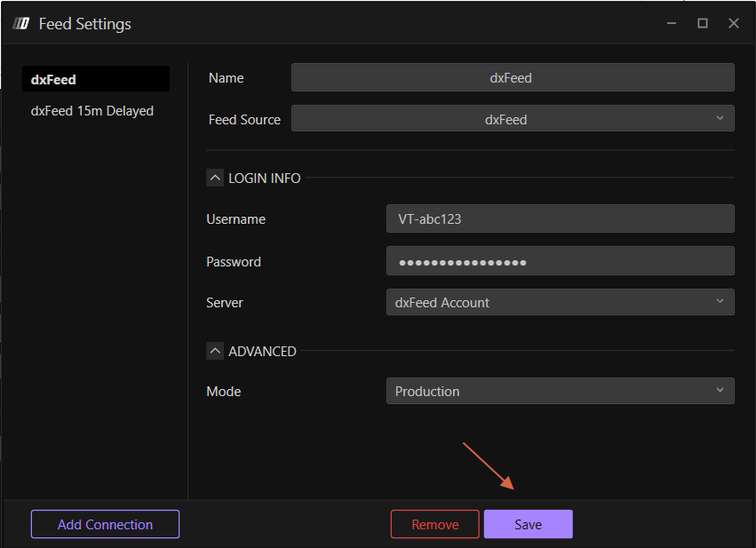Image resolution: width=756 pixels, height=548 pixels.
Task: Click the masked Password field
Action: tap(560, 260)
